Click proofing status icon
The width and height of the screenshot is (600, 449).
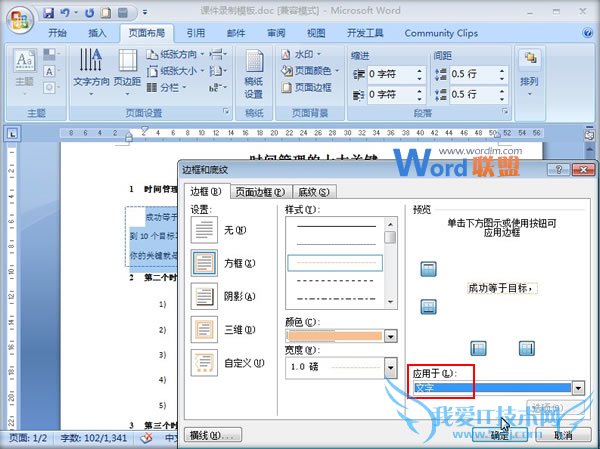coord(146,438)
